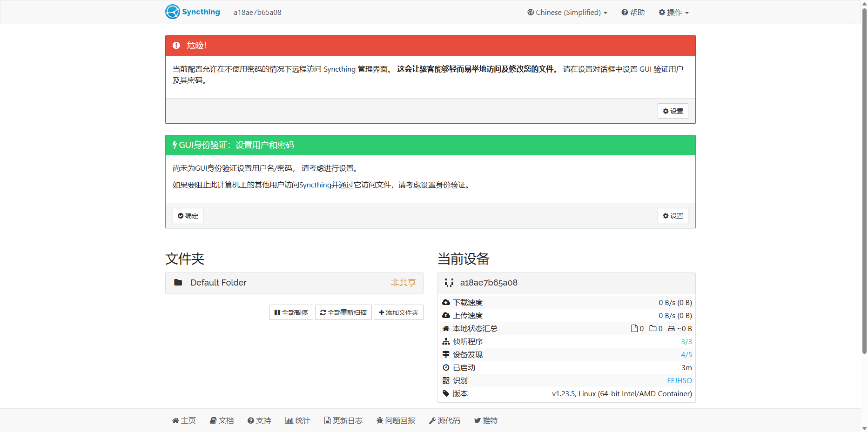Screen dimensions: 868x432
Task: Click the QR code icon beside 识别
Action: [x=446, y=380]
